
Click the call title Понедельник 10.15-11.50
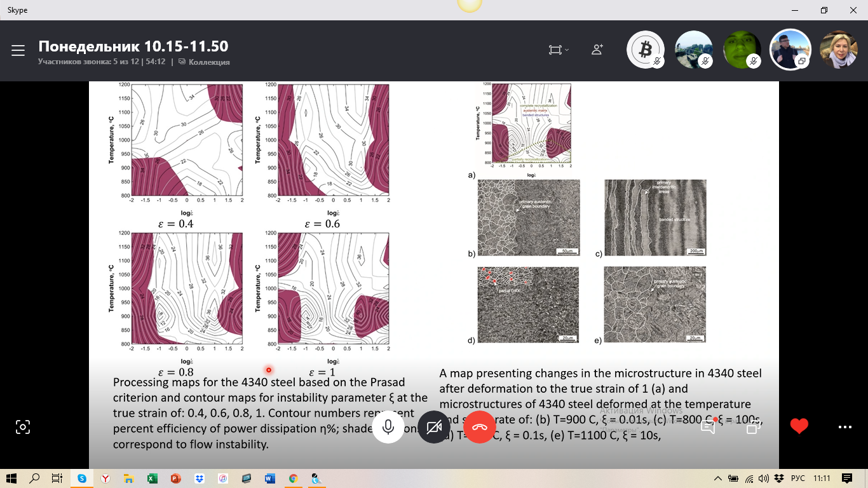pyautogui.click(x=133, y=46)
